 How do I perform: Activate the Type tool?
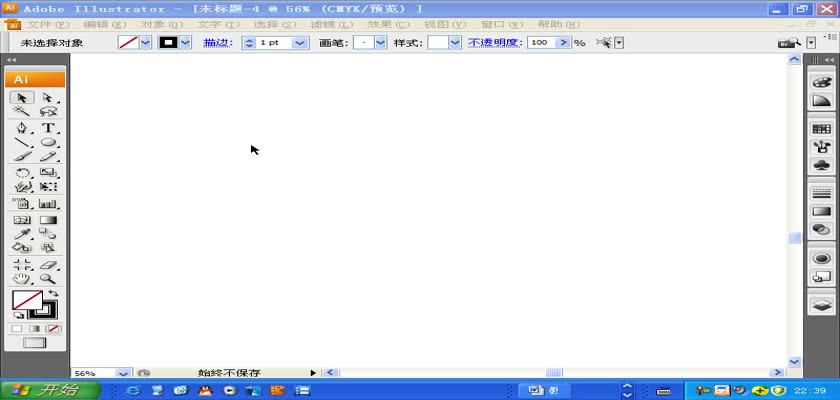click(x=48, y=128)
